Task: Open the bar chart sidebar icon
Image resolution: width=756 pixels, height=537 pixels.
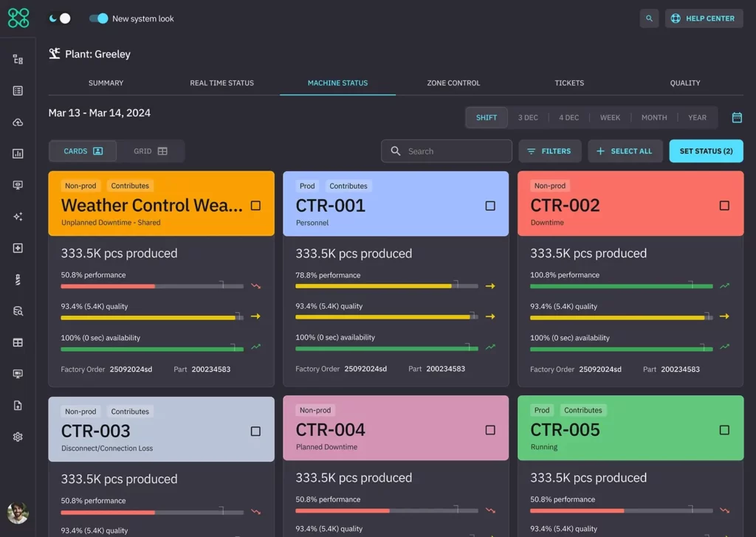Action: point(18,154)
